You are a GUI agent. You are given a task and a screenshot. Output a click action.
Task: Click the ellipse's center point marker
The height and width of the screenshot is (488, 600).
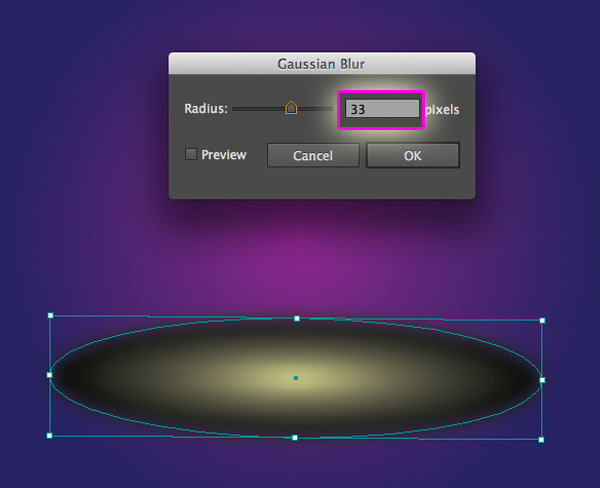296,378
